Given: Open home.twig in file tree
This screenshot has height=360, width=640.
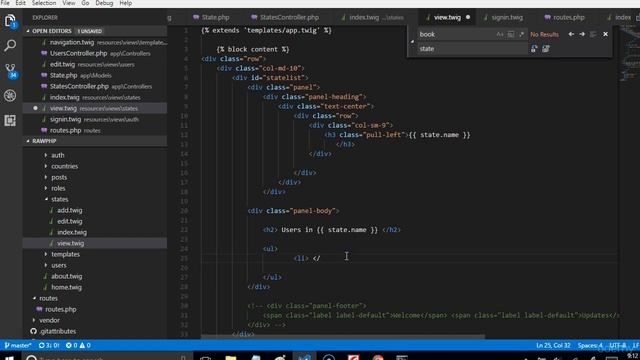Looking at the screenshot, I should [x=66, y=287].
